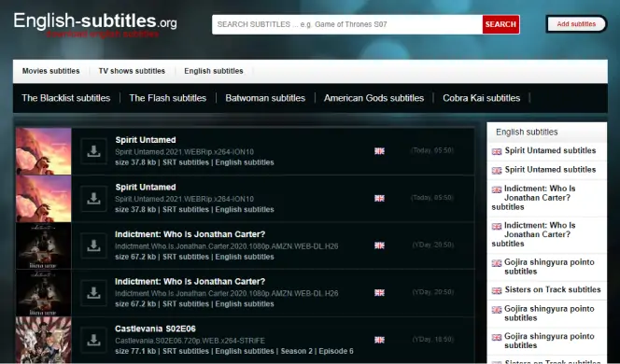Open TV shows subtitles menu
The height and width of the screenshot is (364, 620).
132,71
